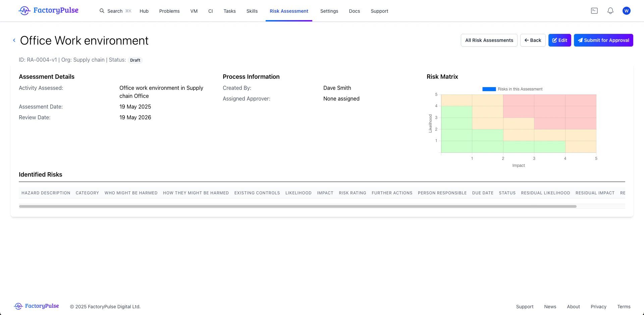The width and height of the screenshot is (644, 315).
Task: Open Settings from the top navigation
Action: [x=329, y=11]
